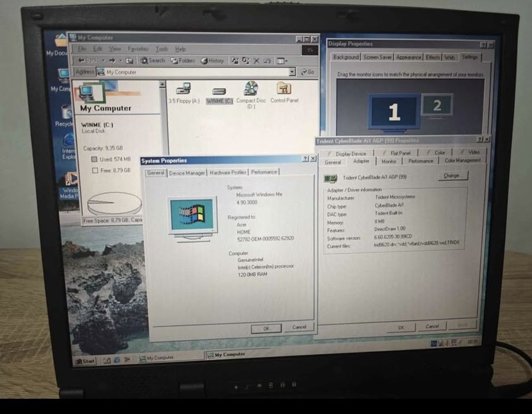Switch to the Device Manager tab

point(186,173)
